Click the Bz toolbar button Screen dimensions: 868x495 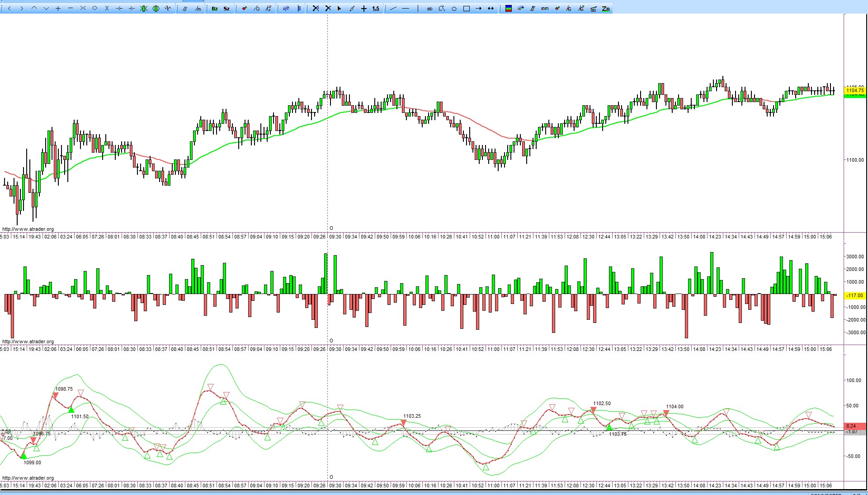tap(215, 8)
